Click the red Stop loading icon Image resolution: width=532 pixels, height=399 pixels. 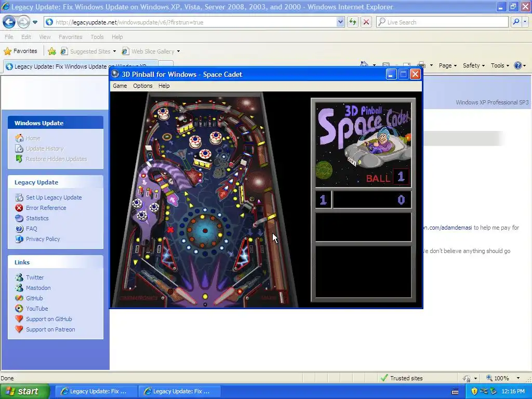coord(366,22)
